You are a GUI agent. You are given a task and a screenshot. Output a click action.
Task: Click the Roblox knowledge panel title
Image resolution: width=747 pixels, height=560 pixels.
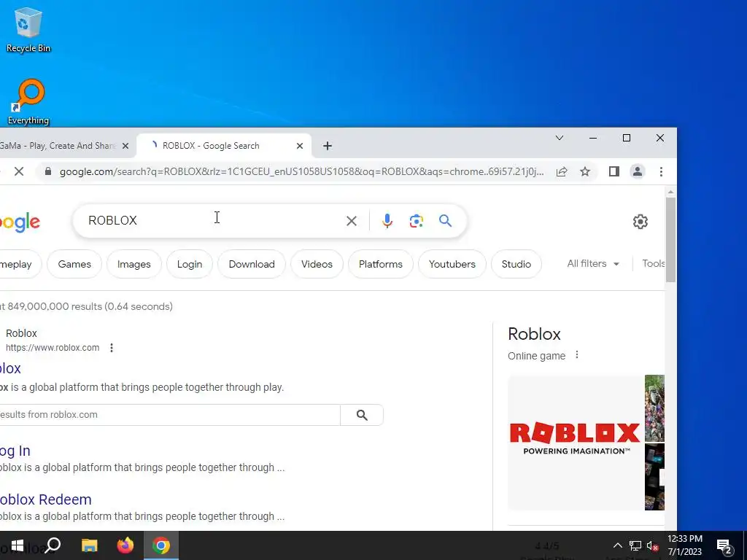point(534,334)
